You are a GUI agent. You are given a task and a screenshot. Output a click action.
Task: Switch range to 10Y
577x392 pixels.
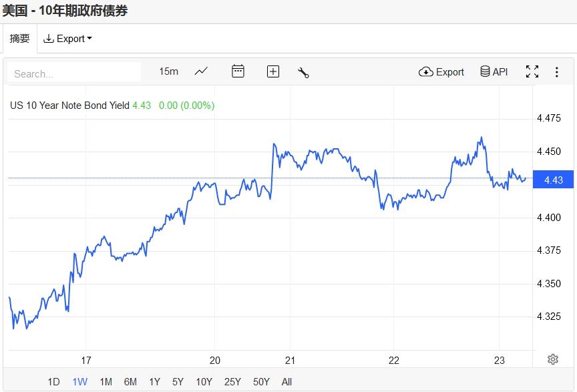(204, 382)
